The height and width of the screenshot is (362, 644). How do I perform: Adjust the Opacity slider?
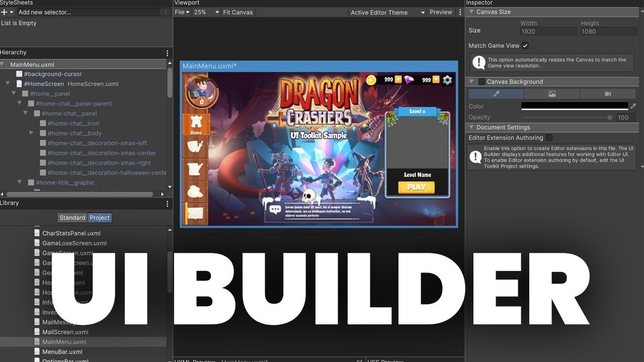tap(567, 117)
